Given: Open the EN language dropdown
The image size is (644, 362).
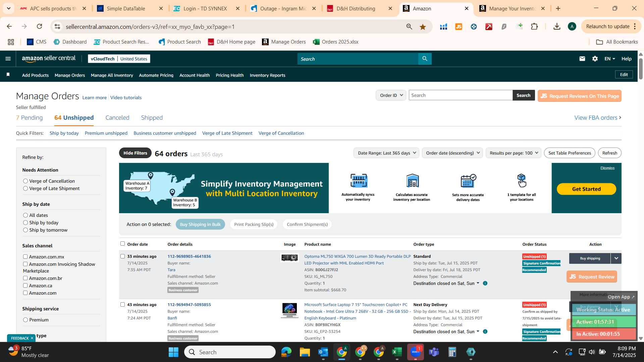Looking at the screenshot, I should pyautogui.click(x=609, y=59).
